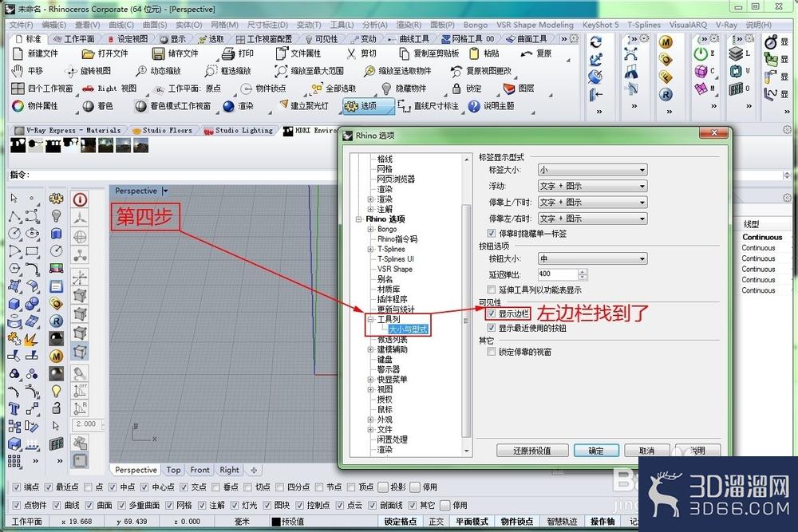Click 复制至剪贴板 copy icon
The height and width of the screenshot is (532, 798).
click(404, 53)
